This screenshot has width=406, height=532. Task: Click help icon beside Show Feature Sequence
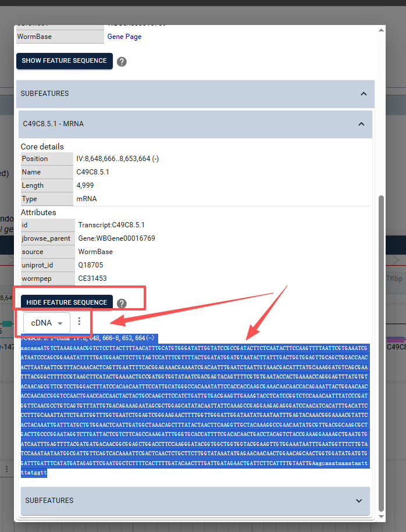tap(122, 62)
